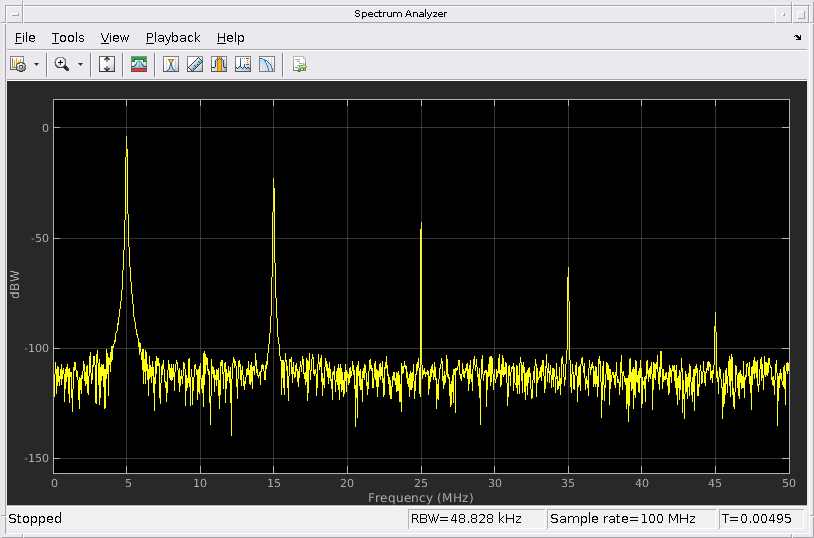Viewport: 814px width, 538px height.
Task: Toggle the Spectrum Settings panel icon
Action: pos(139,64)
